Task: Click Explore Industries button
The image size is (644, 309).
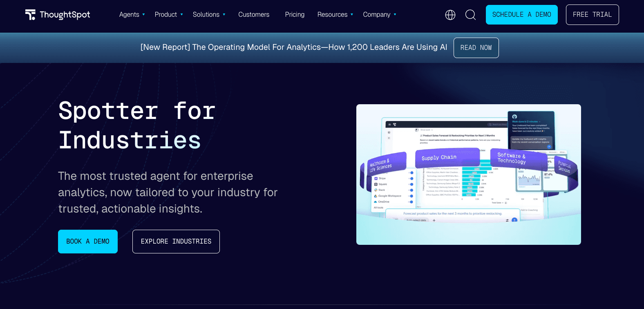Action: point(176,242)
